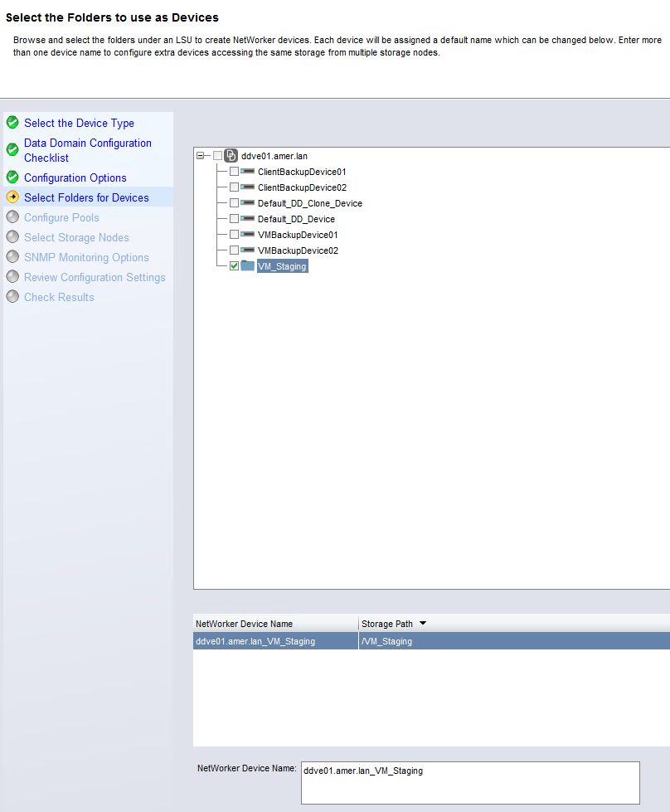Click the Data Domain system icon beside ddve01.amer.lan

pyautogui.click(x=229, y=155)
